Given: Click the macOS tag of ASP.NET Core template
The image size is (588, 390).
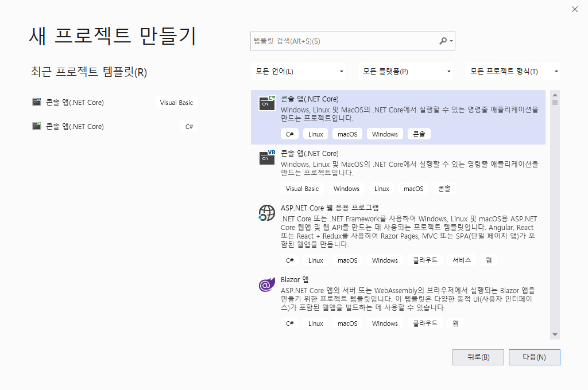Looking at the screenshot, I should tap(347, 260).
